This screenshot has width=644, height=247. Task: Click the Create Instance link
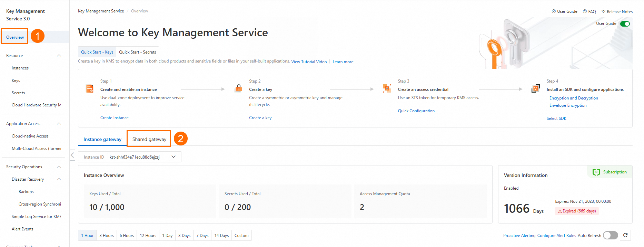114,118
